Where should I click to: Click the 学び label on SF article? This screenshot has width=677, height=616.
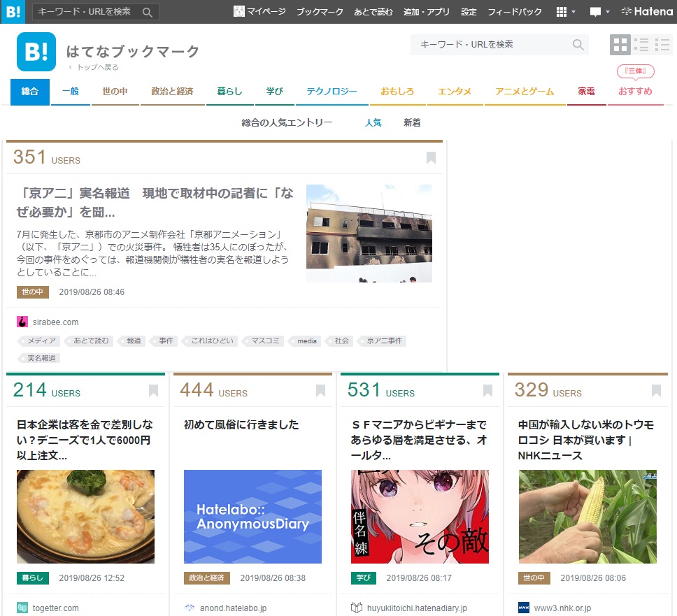364,578
